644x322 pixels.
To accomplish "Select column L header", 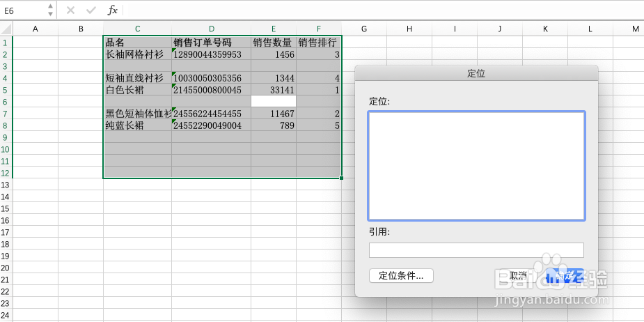I will pyautogui.click(x=590, y=29).
